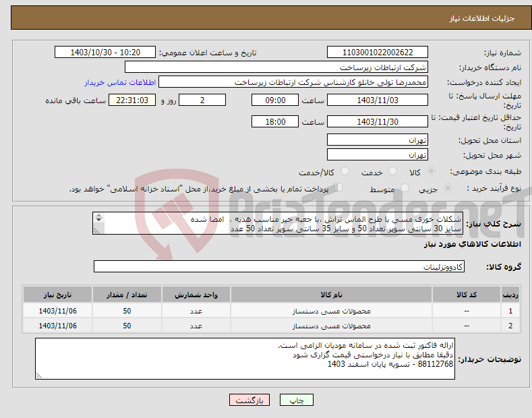Image resolution: width=532 pixels, height=418 pixels.
Task: Click scroll down arrow in شرح کلی نیاز
Action: (x=98, y=220)
